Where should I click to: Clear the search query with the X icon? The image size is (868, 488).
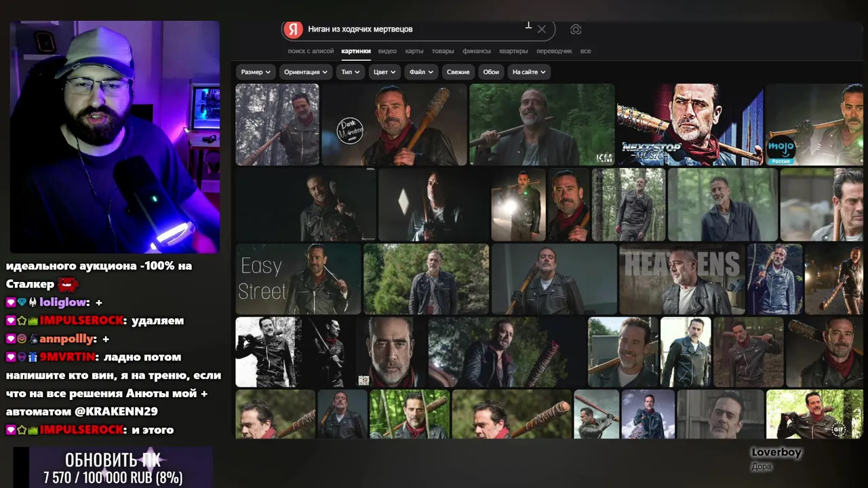[x=541, y=29]
